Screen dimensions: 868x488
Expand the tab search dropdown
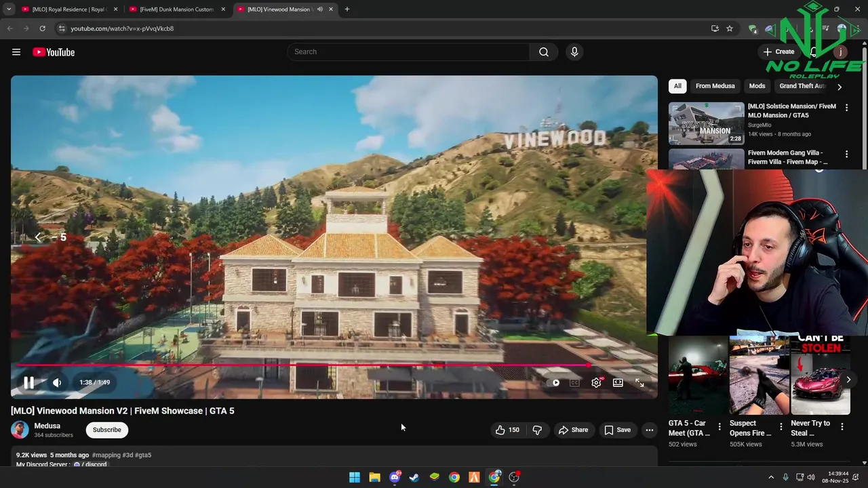coord(9,9)
